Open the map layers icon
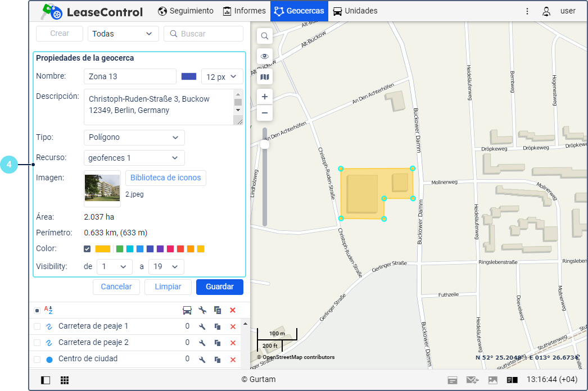Viewport: 588px width, 391px height. (265, 77)
